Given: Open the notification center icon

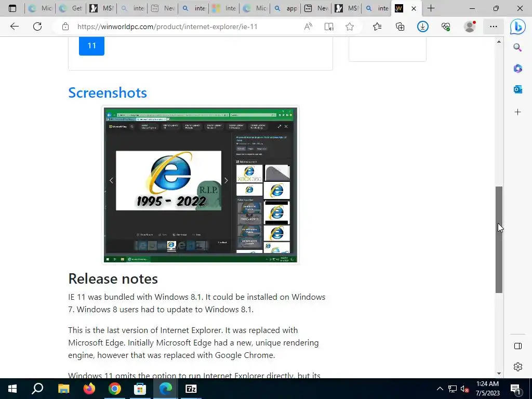Looking at the screenshot, I should click(x=515, y=389).
